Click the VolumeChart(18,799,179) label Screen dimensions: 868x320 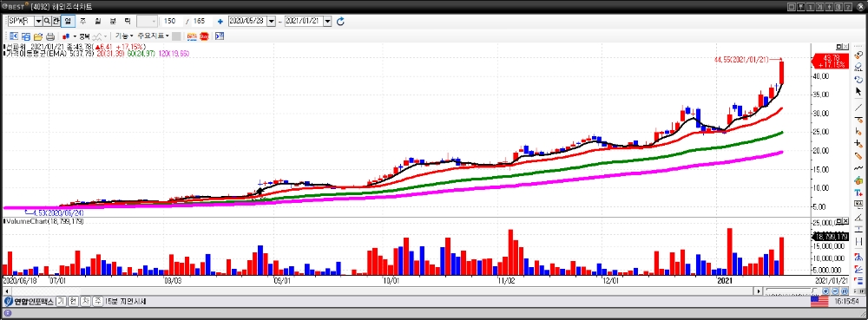pyautogui.click(x=45, y=222)
